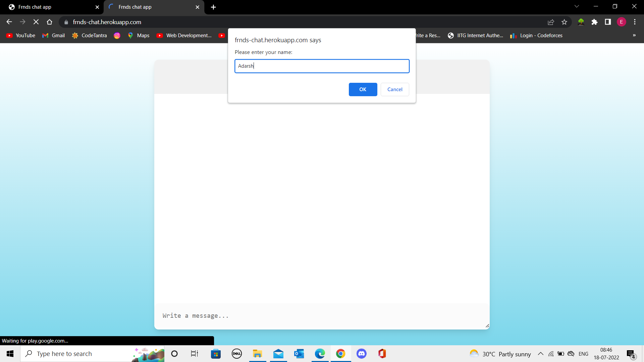The height and width of the screenshot is (362, 644).
Task: Open Instagram bookmark icon
Action: click(x=117, y=36)
